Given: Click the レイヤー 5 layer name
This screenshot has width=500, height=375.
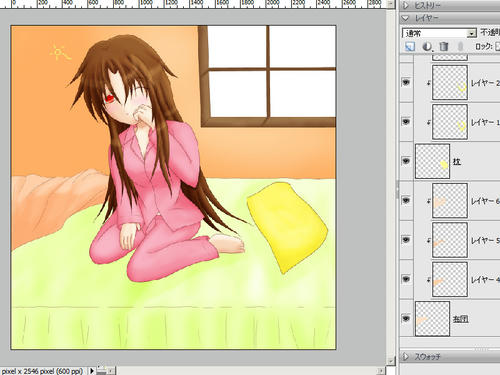Looking at the screenshot, I should click(485, 240).
